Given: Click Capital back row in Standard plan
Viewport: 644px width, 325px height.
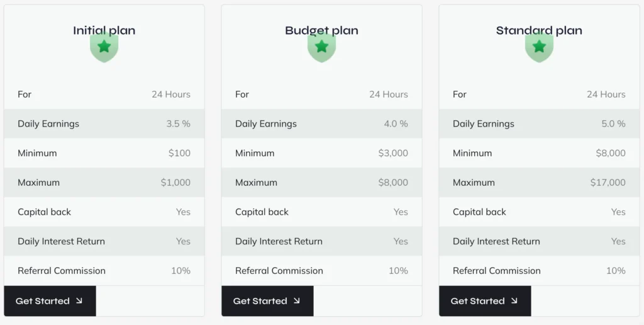Looking at the screenshot, I should pyautogui.click(x=479, y=212).
